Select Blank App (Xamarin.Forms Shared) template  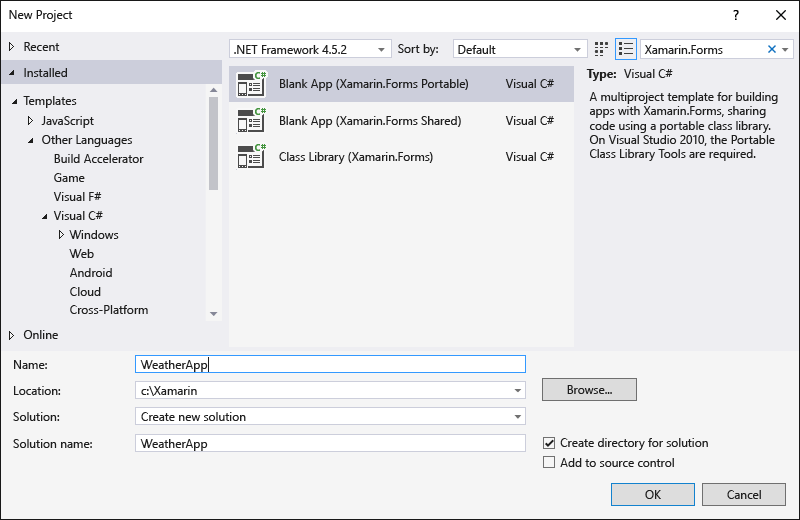(x=401, y=120)
